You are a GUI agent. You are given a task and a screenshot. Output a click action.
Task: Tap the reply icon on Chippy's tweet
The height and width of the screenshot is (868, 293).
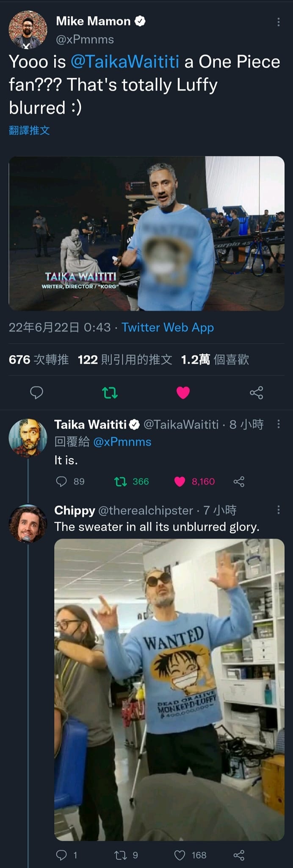61,855
